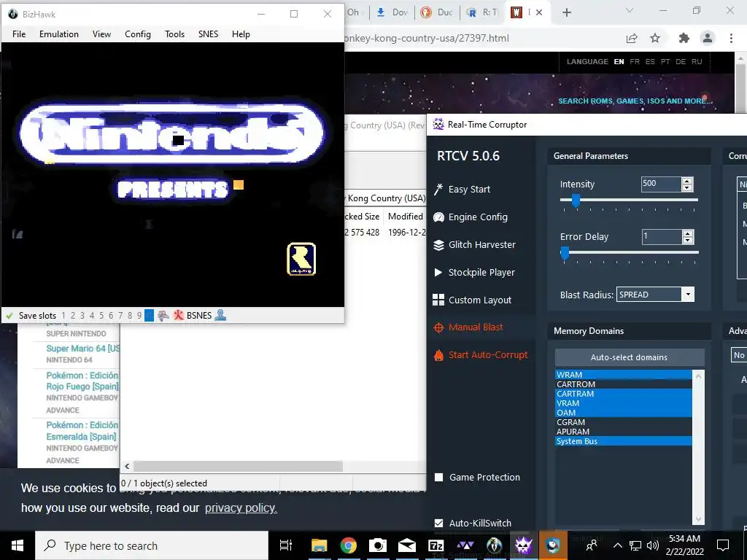Open BizHawk SNES menu
Viewport: 747px width, 560px height.
click(x=208, y=34)
